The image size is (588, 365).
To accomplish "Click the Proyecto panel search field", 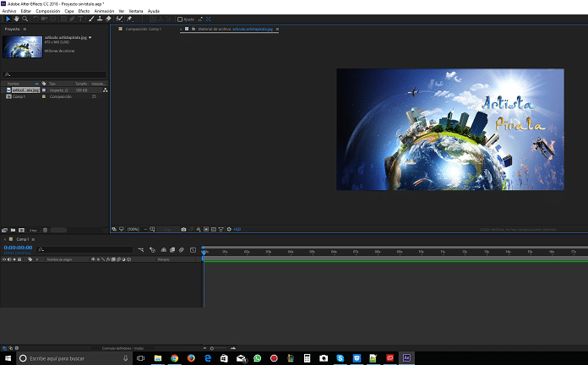I will (x=54, y=74).
